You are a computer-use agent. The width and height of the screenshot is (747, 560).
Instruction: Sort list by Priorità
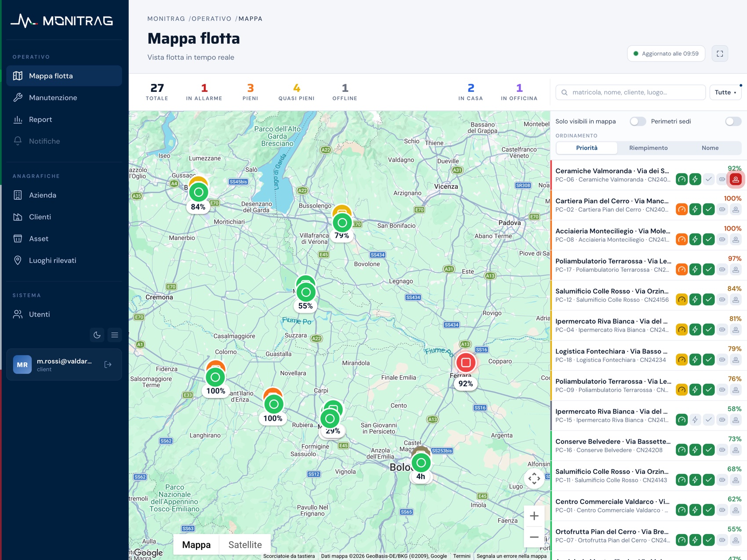tap(587, 148)
